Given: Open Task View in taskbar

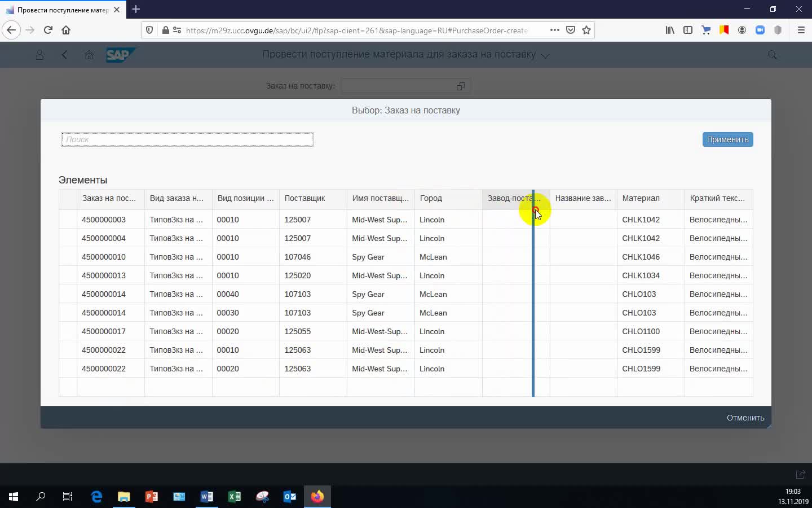Looking at the screenshot, I should tap(68, 497).
